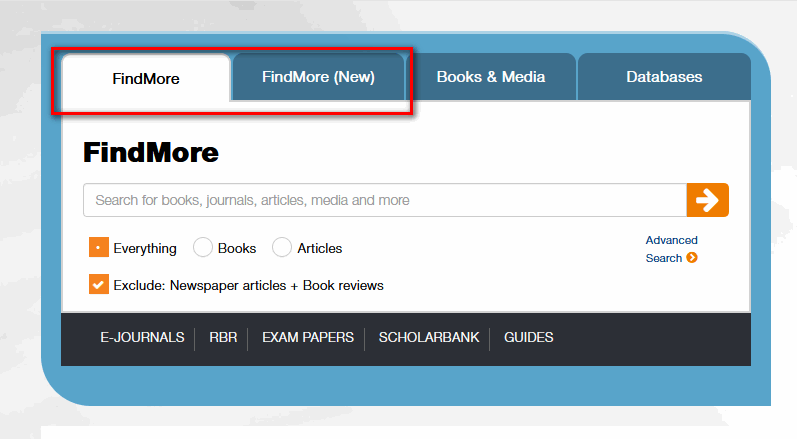Focus the FindMore search input field

tap(385, 200)
